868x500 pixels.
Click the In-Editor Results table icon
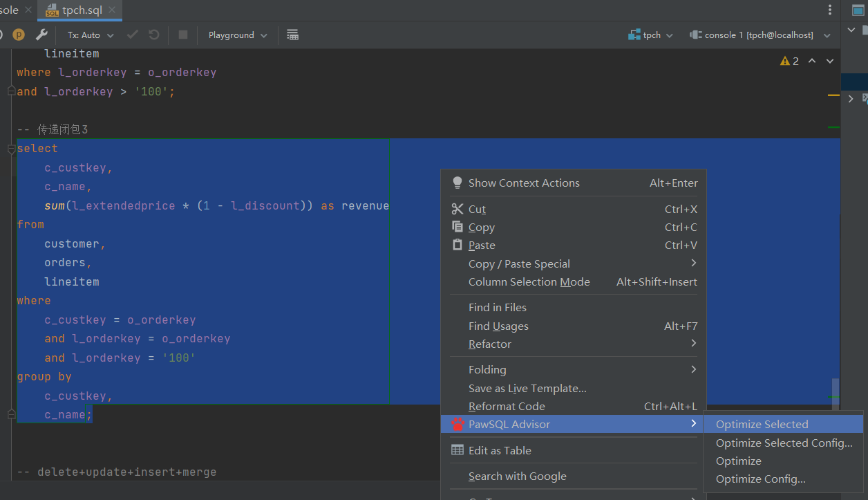292,35
